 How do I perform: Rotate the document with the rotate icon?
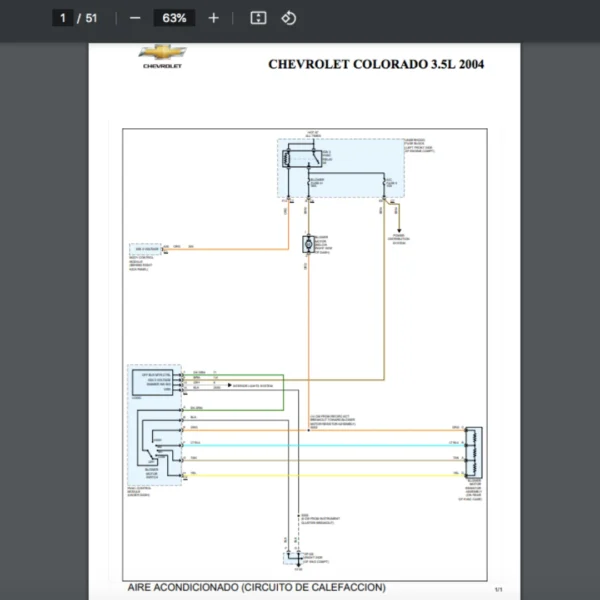[288, 18]
